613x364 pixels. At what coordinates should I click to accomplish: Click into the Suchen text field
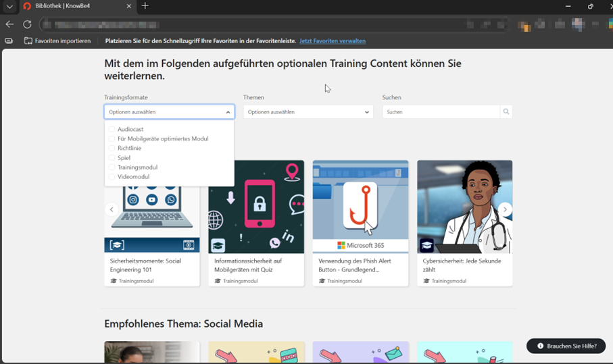[441, 112]
